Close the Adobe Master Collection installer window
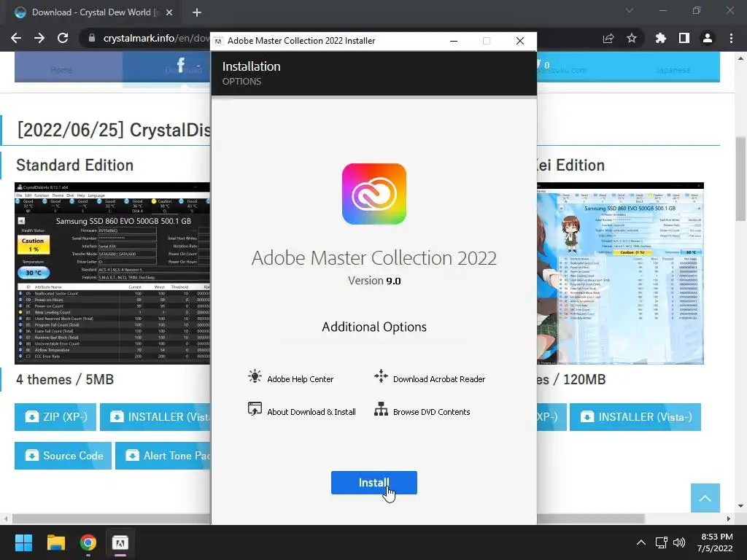This screenshot has width=747, height=560. point(519,41)
